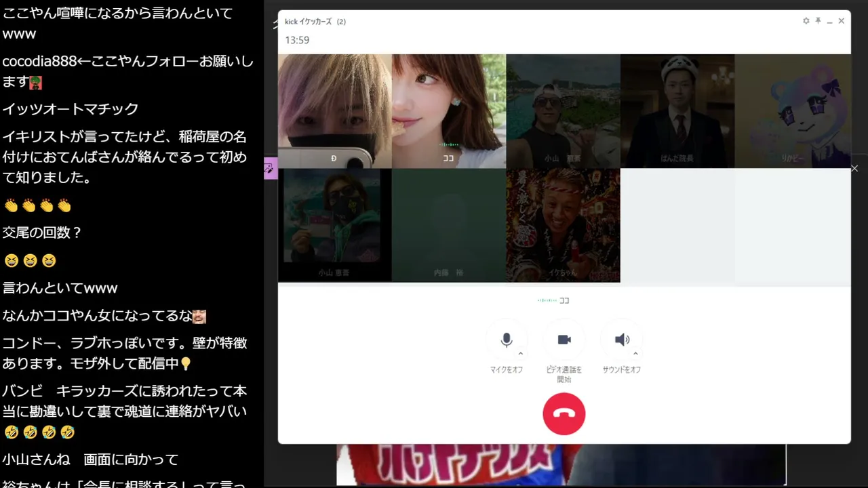Select the 内藤 裕 participant tile

(449, 225)
